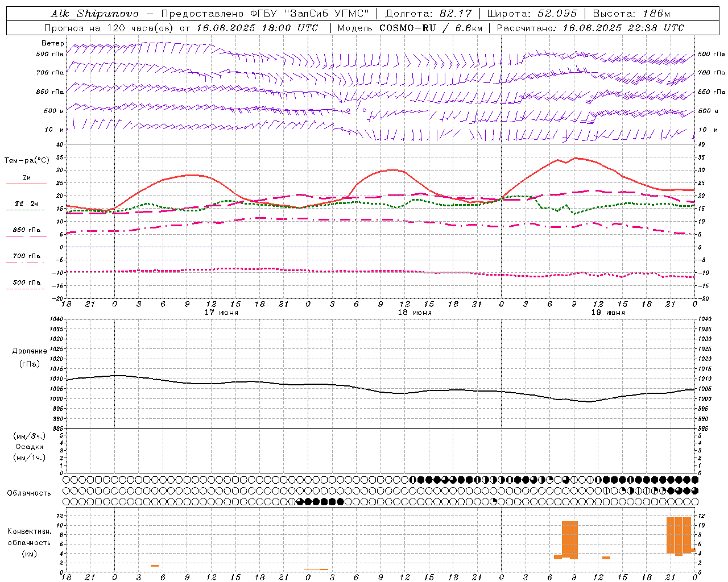
Task: Click the (км) convective cloud unit label
Action: [x=29, y=554]
